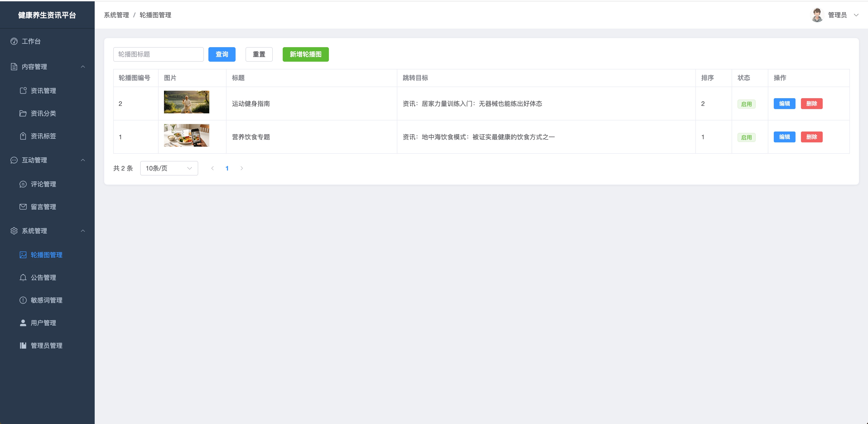Screen dimensions: 868x424
Task: Select 轮播图管理 menu item
Action: click(47, 255)
